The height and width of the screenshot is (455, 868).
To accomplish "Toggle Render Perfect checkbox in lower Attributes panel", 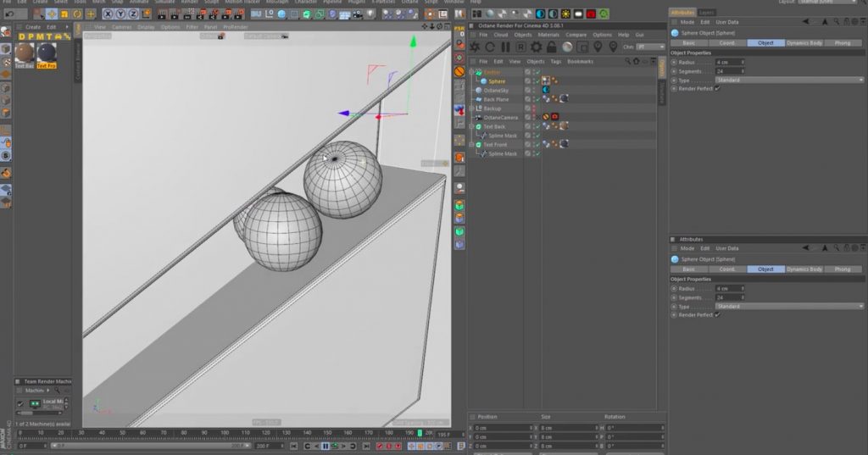I will pyautogui.click(x=717, y=314).
